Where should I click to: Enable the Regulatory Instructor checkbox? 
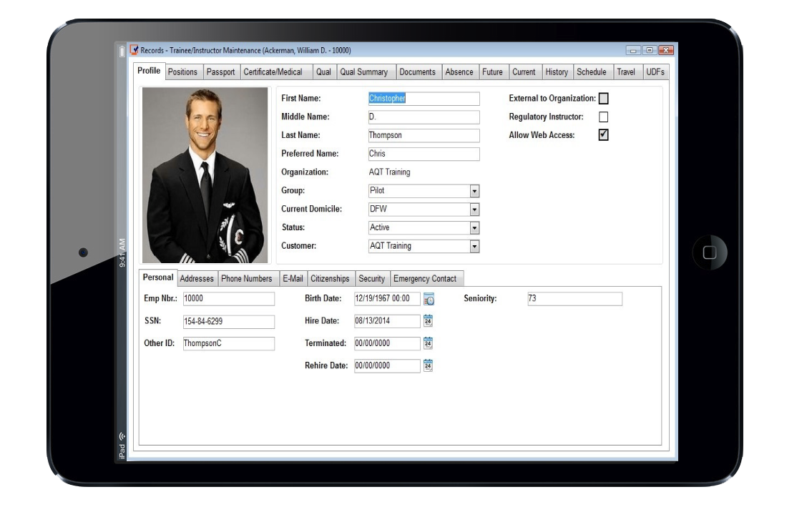(602, 116)
